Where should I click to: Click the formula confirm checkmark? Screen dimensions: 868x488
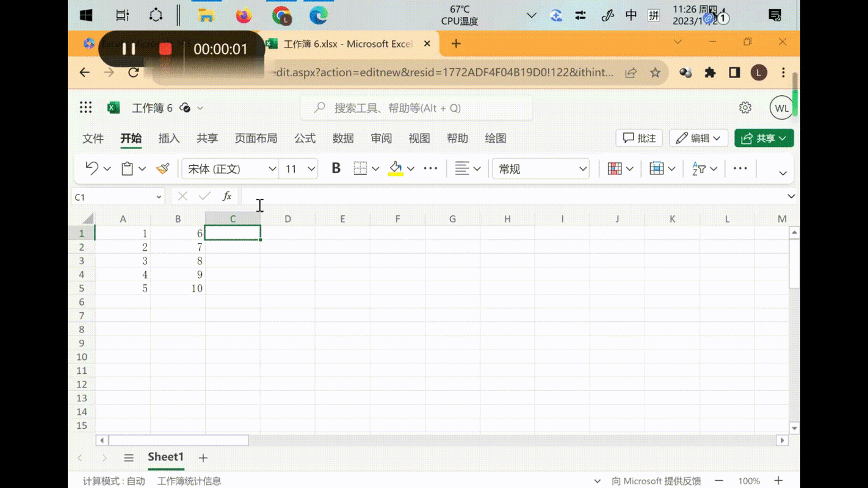(204, 196)
